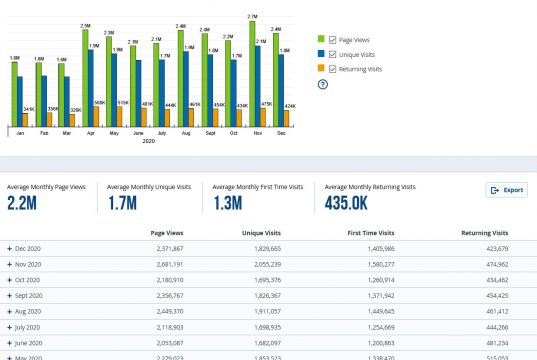
Task: Click the Export arrow icon
Action: pyautogui.click(x=495, y=190)
